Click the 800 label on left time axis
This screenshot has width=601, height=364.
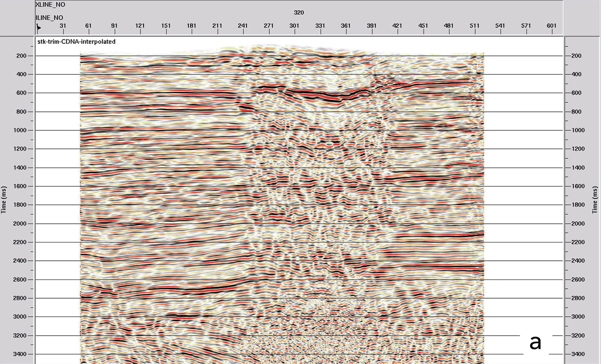21,112
